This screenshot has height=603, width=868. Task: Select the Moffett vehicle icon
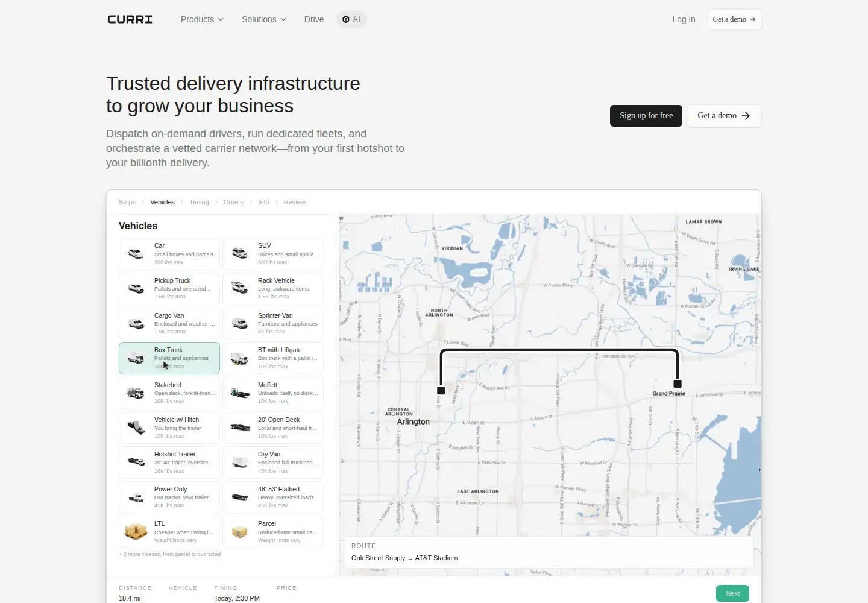(x=240, y=393)
